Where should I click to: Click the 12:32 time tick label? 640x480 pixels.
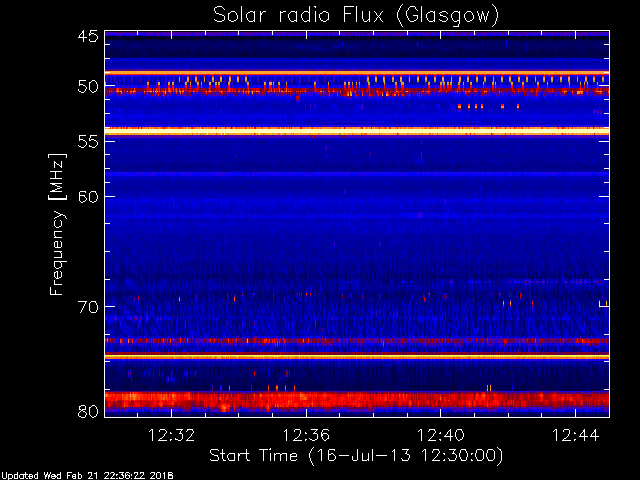[171, 435]
